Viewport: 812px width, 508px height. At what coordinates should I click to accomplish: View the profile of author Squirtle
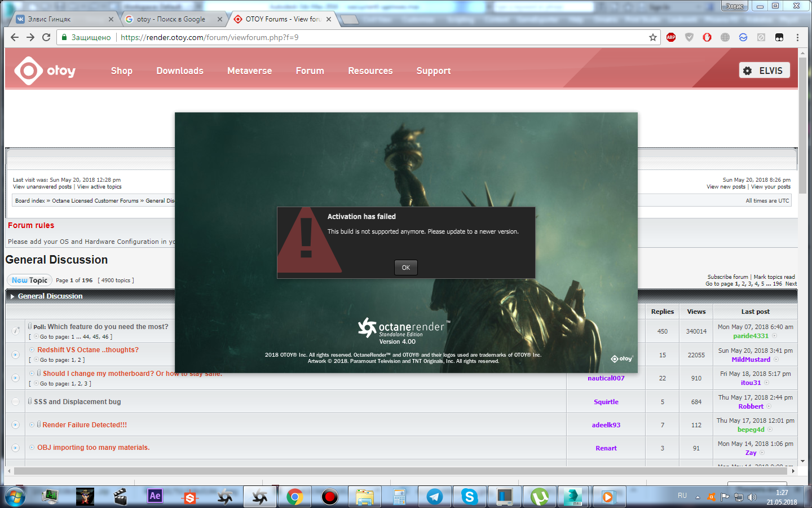pos(606,402)
